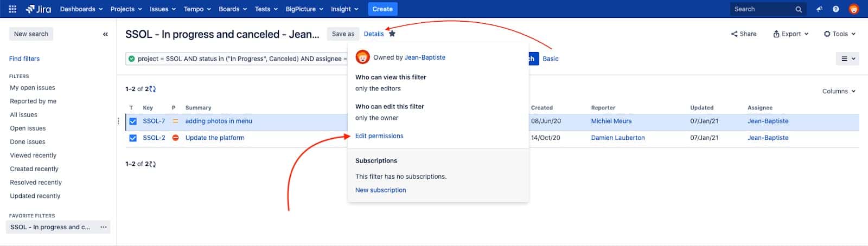Click the Create button
Screen dimensions: 868x246
382,9
